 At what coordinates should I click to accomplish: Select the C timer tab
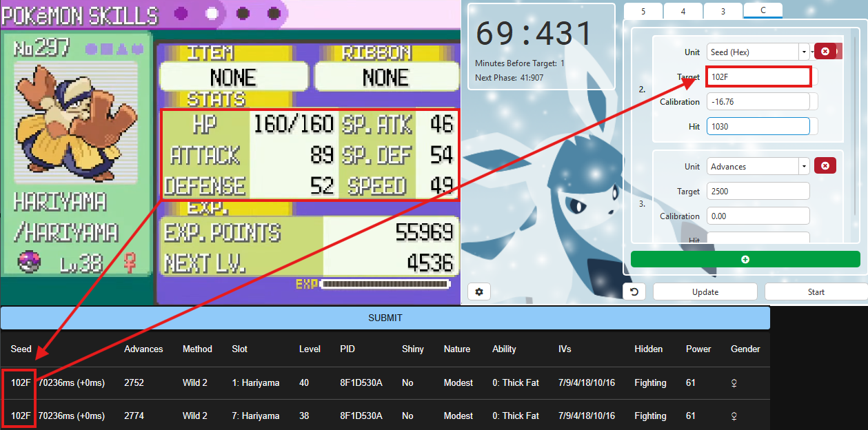(763, 10)
